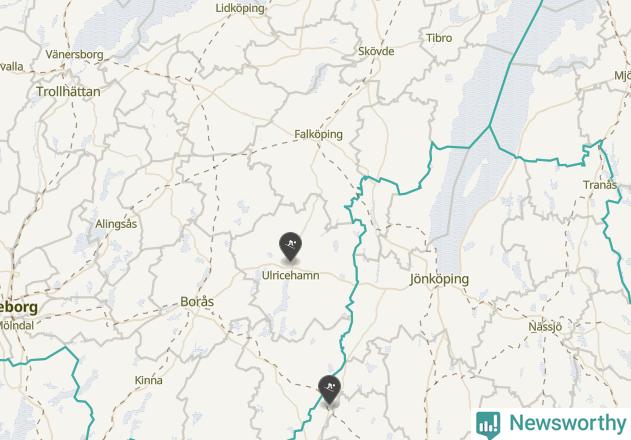Image resolution: width=631 pixels, height=440 pixels.
Task: Select the Skövde town label
Action: (x=376, y=51)
